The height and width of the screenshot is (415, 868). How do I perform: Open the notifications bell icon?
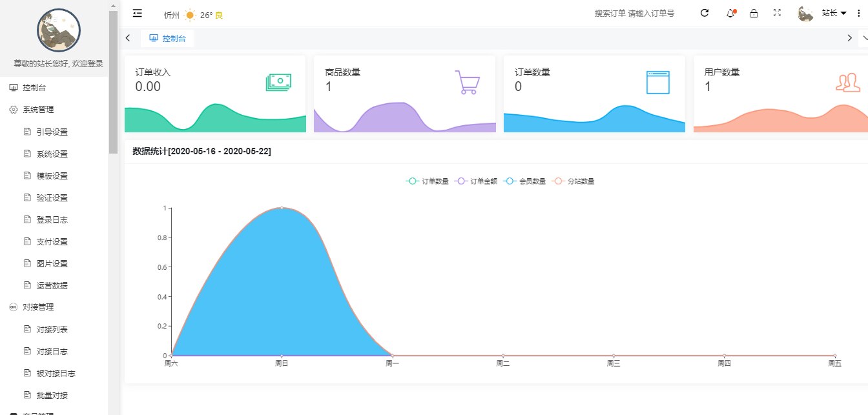coord(730,13)
